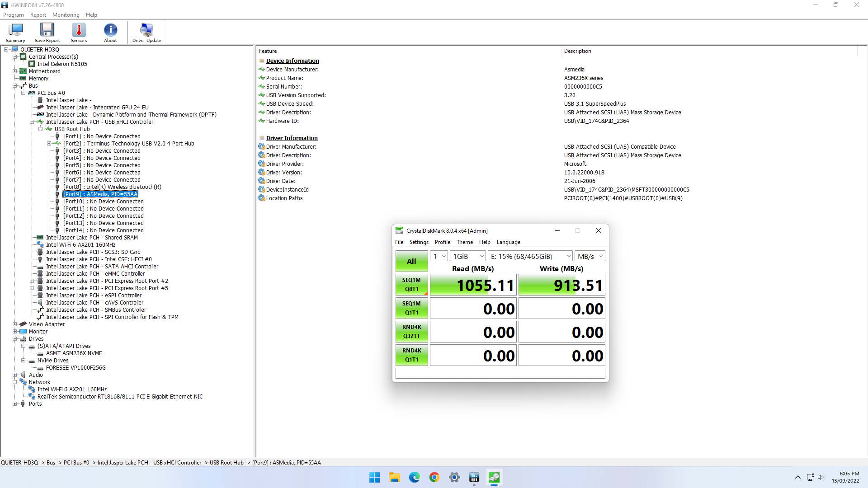Screen dimensions: 868x488
Task: Start the SEQ1M Q8T1 test
Action: point(411,285)
